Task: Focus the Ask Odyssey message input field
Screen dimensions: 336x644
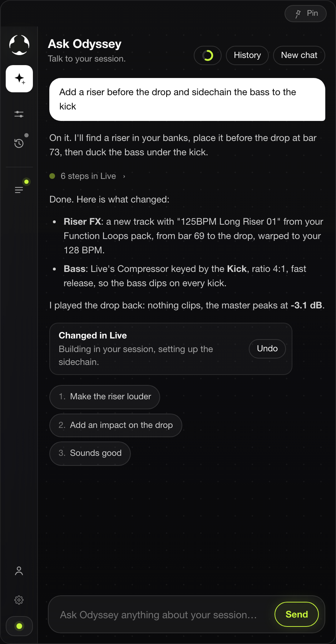Action: click(x=158, y=615)
